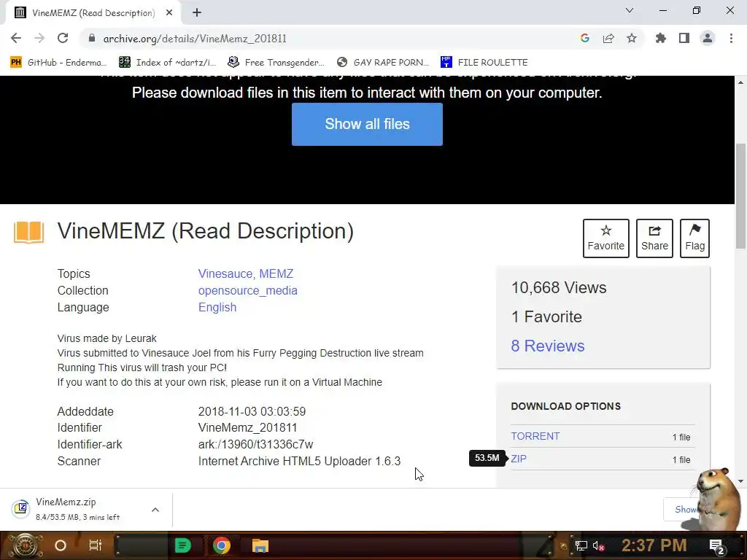
Task: Click the Favorite star button
Action: (x=606, y=238)
